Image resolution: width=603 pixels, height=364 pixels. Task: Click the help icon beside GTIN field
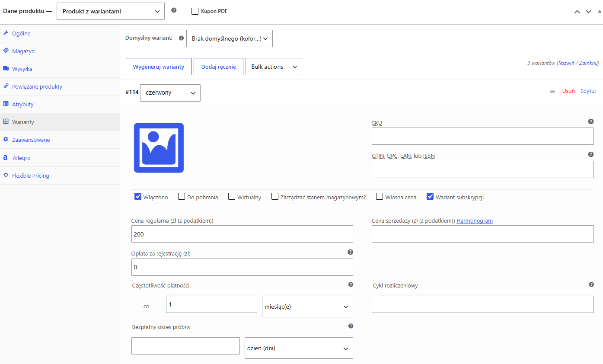[591, 154]
